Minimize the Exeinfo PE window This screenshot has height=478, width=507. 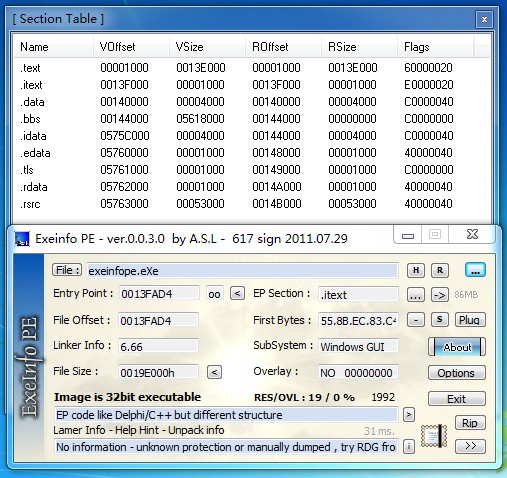[x=408, y=235]
